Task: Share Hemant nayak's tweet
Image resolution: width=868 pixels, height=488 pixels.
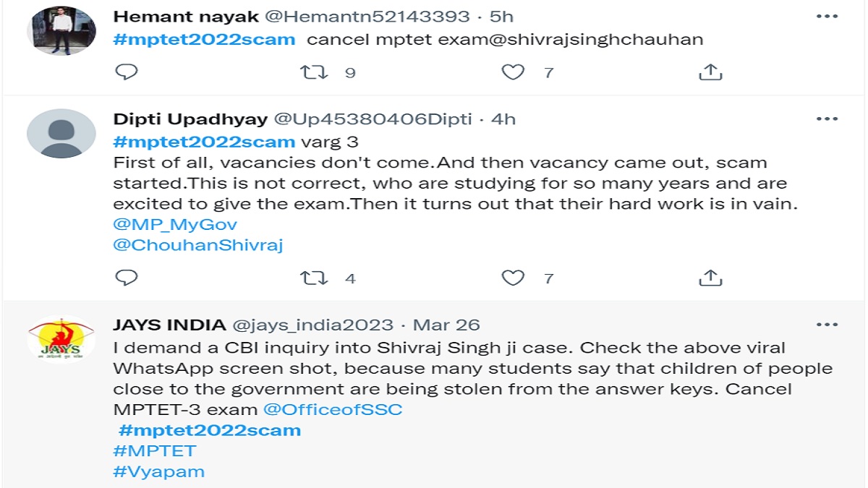Action: [710, 72]
